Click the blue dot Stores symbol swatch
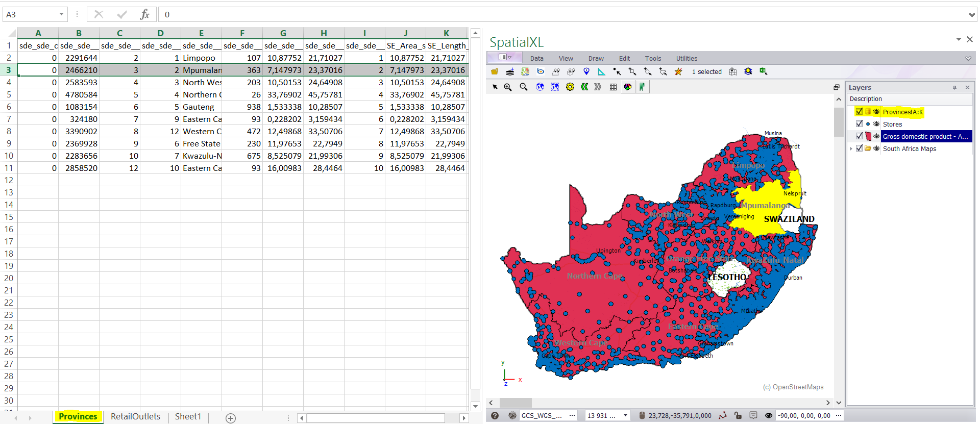The image size is (980, 424). point(868,124)
